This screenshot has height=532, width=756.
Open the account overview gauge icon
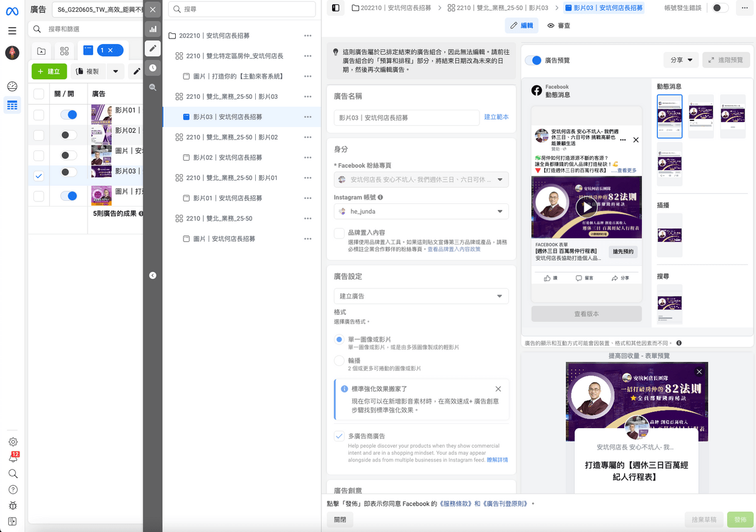(x=12, y=86)
